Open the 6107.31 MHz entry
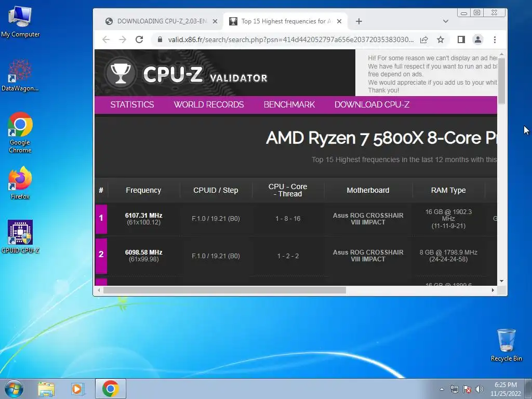Image resolution: width=532 pixels, height=399 pixels. 143,215
